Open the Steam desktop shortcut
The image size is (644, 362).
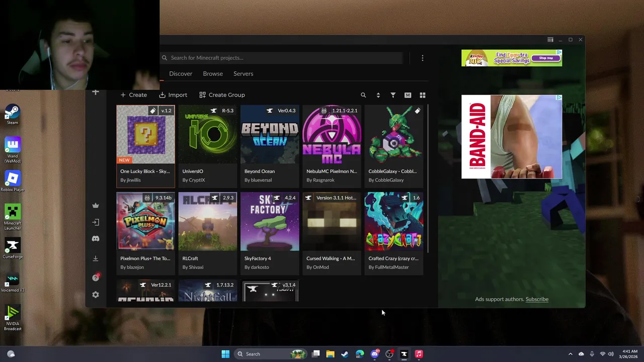click(x=13, y=115)
